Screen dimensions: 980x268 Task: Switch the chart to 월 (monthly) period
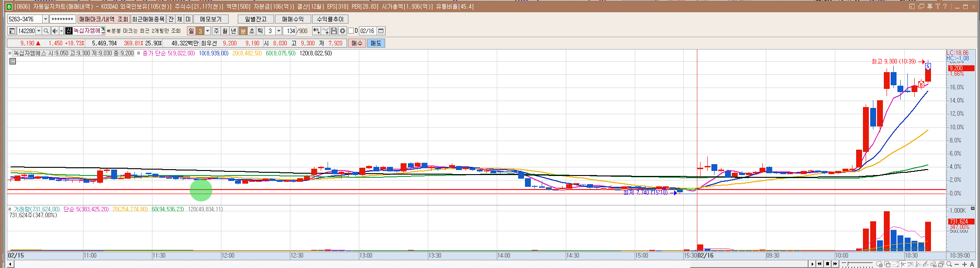[225, 31]
